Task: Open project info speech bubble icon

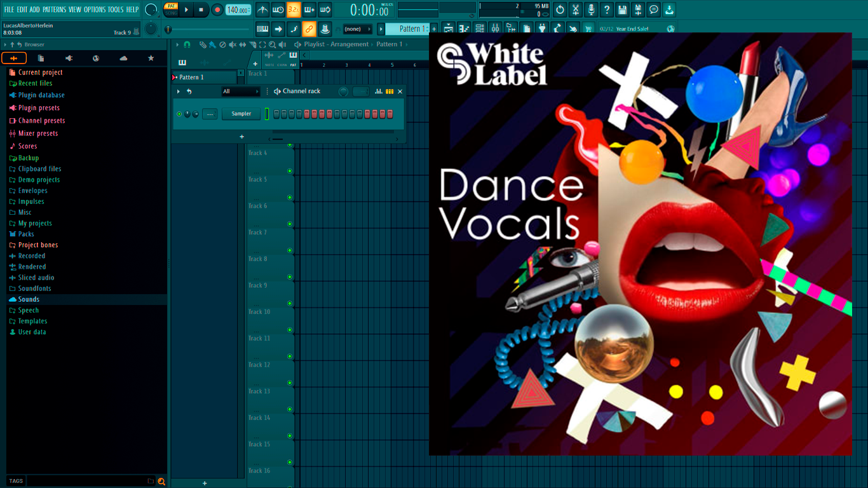Action: point(653,10)
